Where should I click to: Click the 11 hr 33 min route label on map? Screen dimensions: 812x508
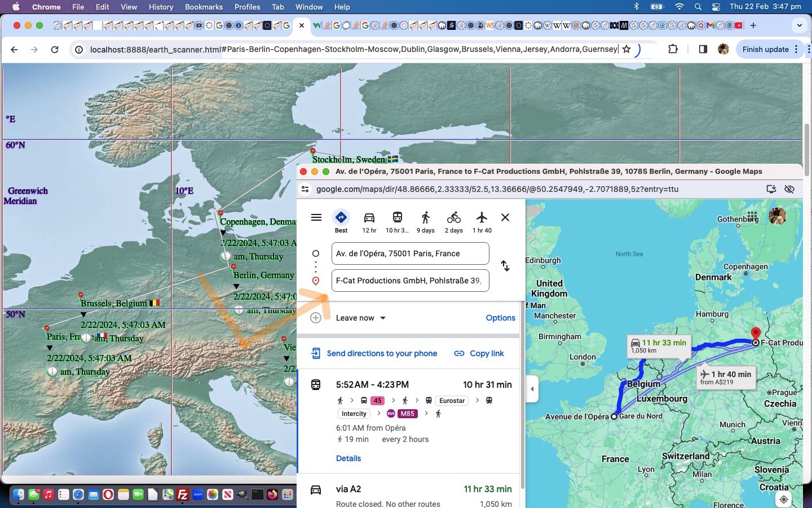pyautogui.click(x=659, y=346)
